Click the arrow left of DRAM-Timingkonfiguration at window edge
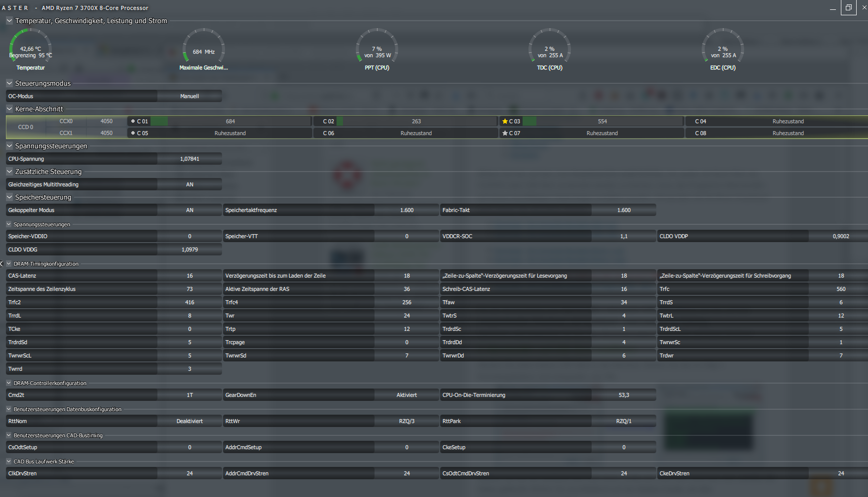This screenshot has height=497, width=868. pos(1,264)
